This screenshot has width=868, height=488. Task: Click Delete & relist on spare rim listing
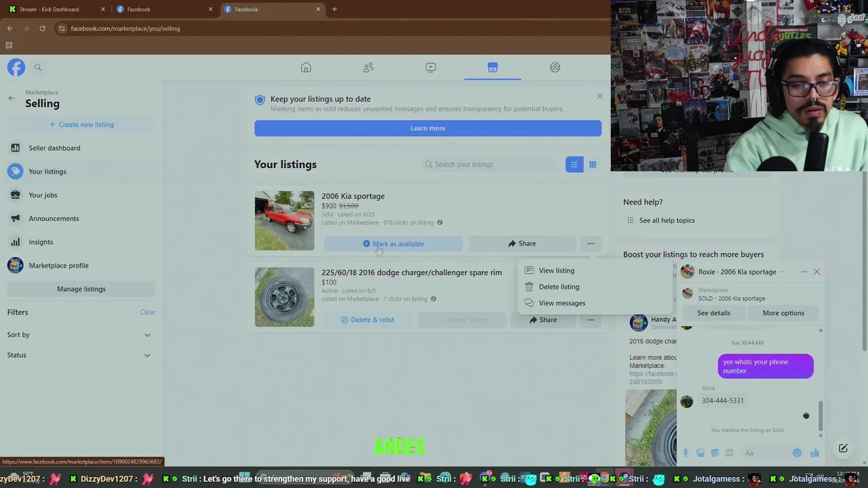click(367, 320)
